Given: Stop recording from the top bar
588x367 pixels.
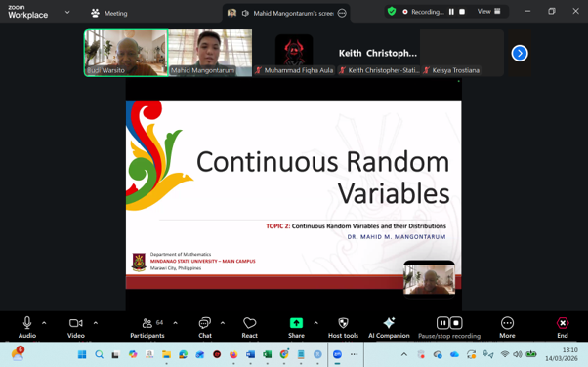Looking at the screenshot, I should (x=462, y=12).
